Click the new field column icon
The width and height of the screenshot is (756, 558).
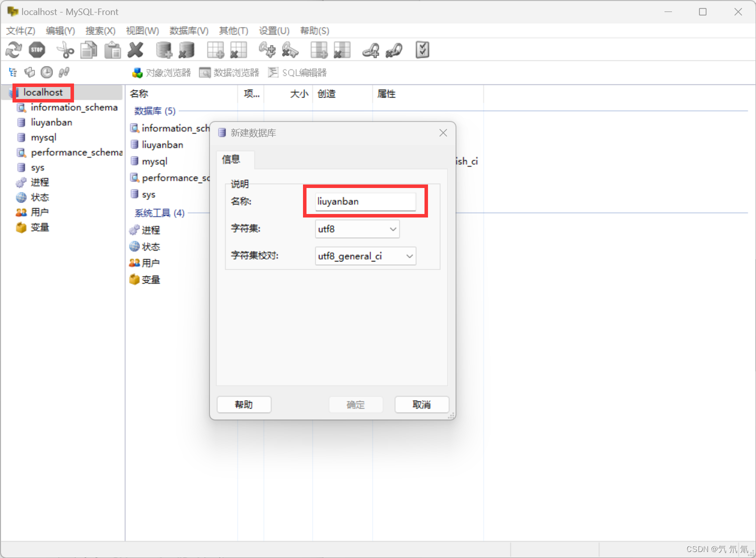319,50
